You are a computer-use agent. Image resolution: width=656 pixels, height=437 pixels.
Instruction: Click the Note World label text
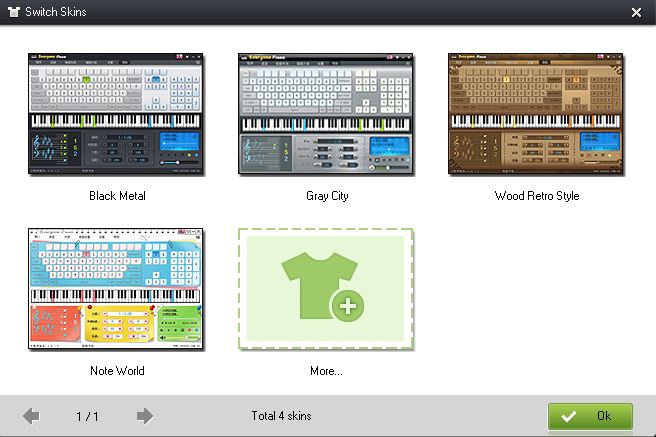pyautogui.click(x=118, y=371)
